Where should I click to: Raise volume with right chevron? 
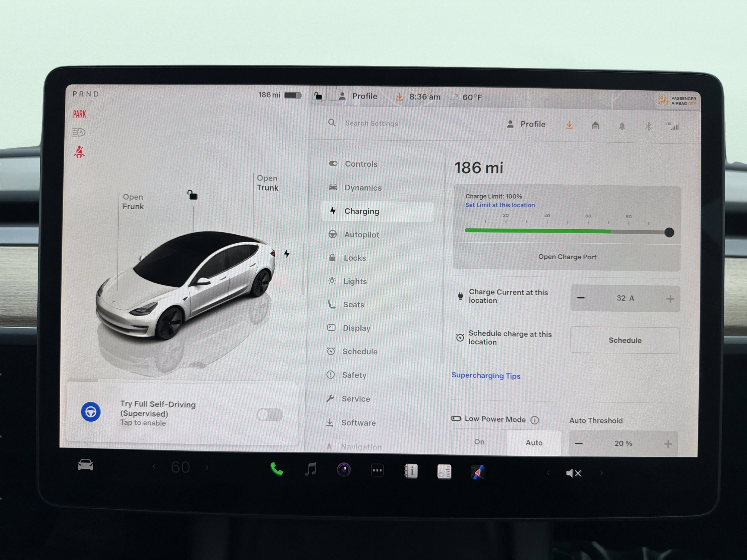(x=601, y=473)
